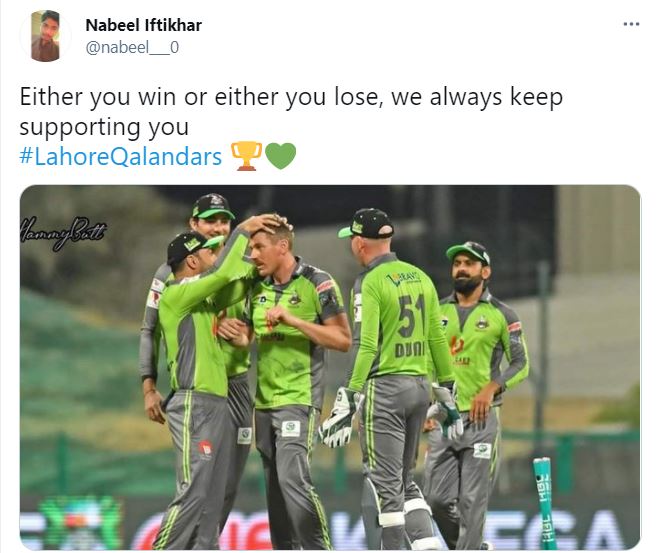
Task: Click the black cap of bald player
Action: [x=367, y=224]
